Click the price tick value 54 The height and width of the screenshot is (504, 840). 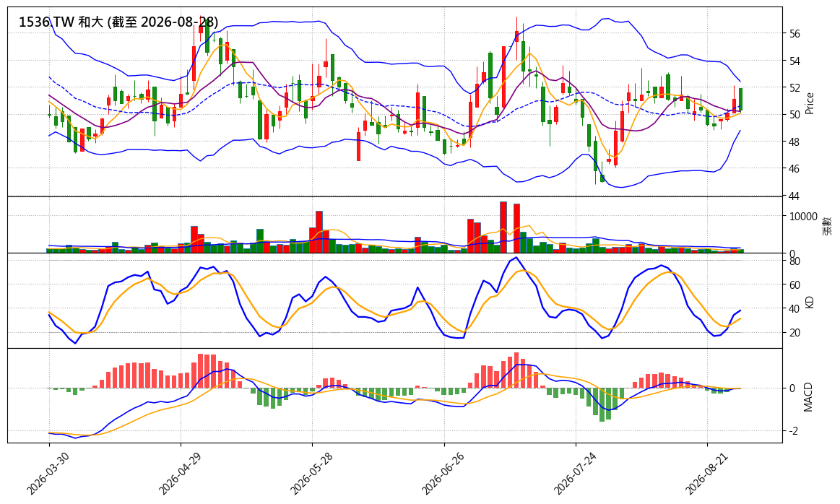click(794, 61)
